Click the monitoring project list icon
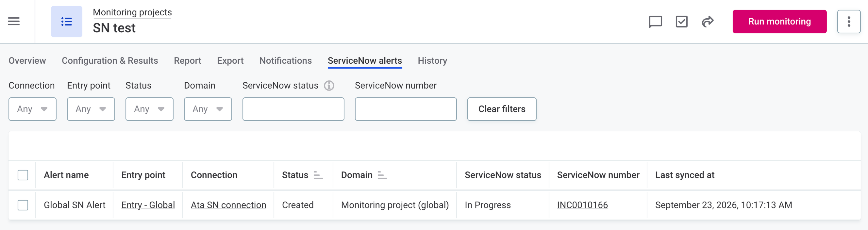The height and width of the screenshot is (230, 868). [66, 22]
